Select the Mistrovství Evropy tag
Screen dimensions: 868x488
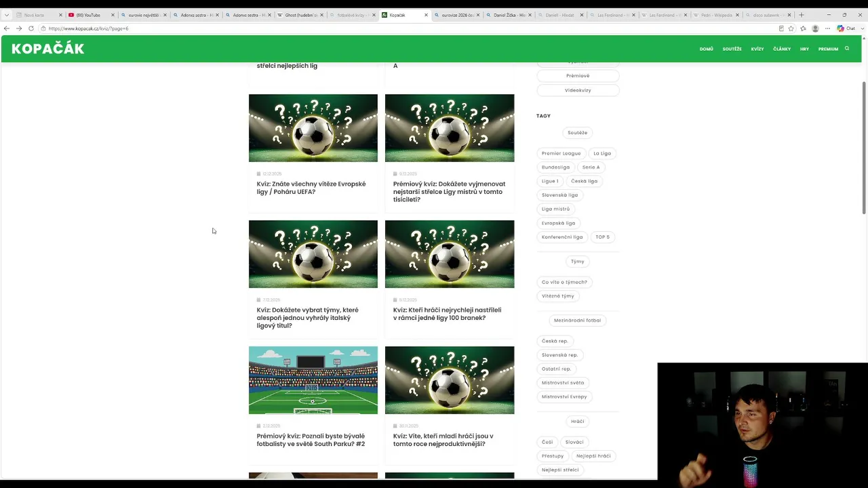point(564,396)
